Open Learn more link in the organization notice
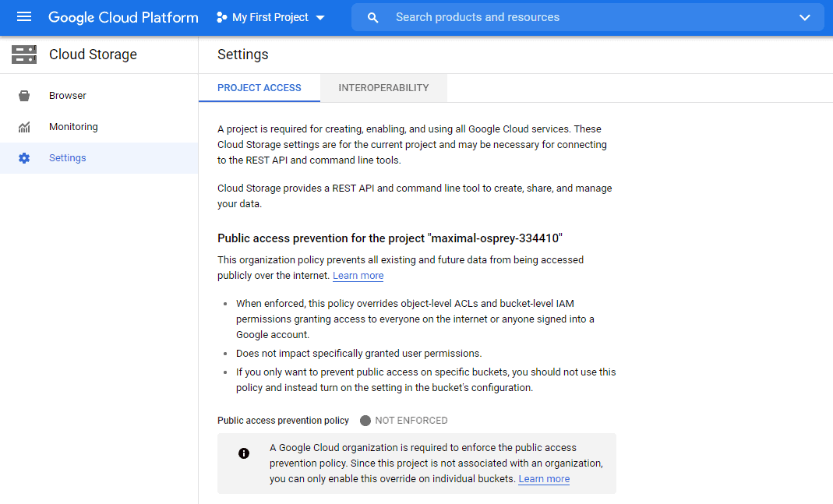 (x=544, y=479)
